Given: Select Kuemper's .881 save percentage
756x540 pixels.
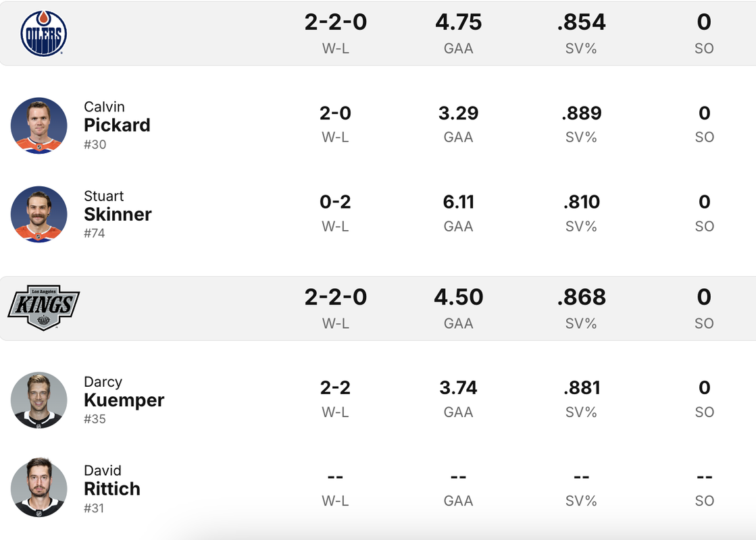Looking at the screenshot, I should (581, 387).
